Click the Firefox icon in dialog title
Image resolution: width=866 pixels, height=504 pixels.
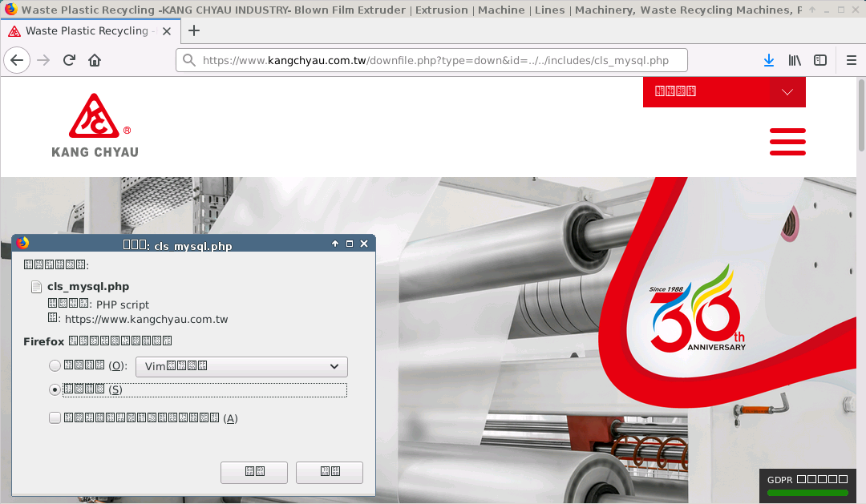tap(22, 243)
